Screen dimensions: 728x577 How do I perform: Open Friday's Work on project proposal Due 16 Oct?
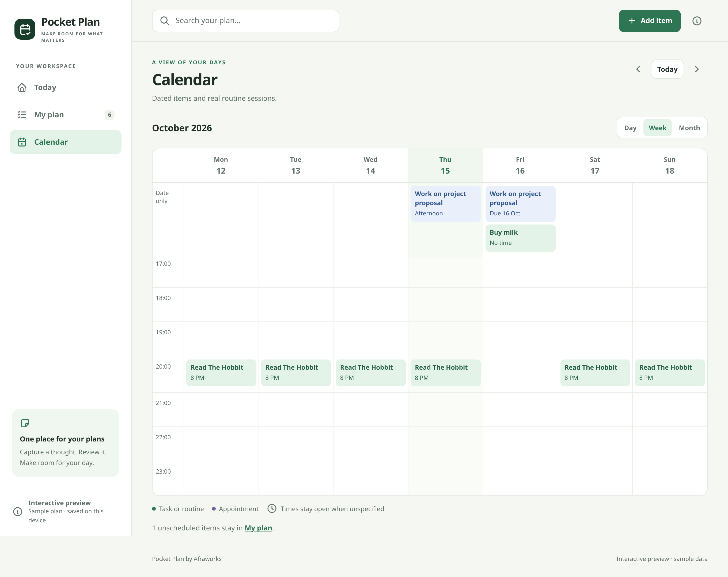(520, 204)
